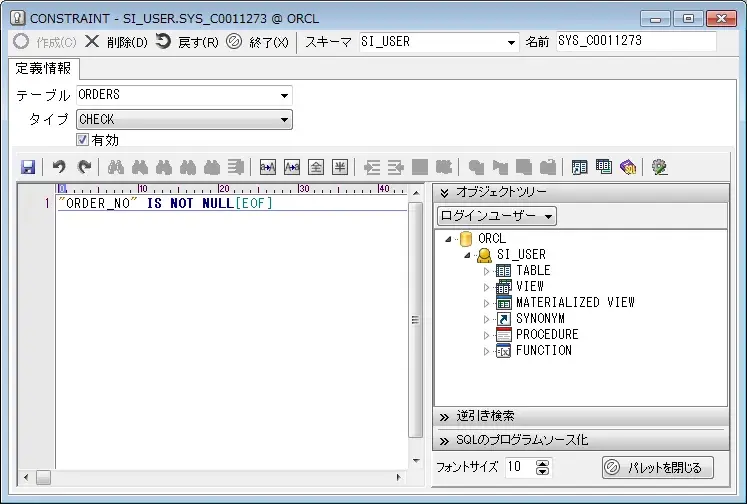Screen dimensions: 747x504
Task: Select the 定義情報 tab
Action: click(43, 69)
